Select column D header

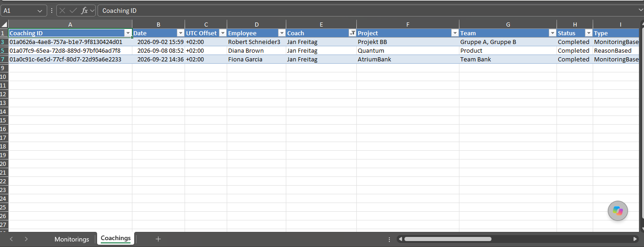click(x=257, y=24)
